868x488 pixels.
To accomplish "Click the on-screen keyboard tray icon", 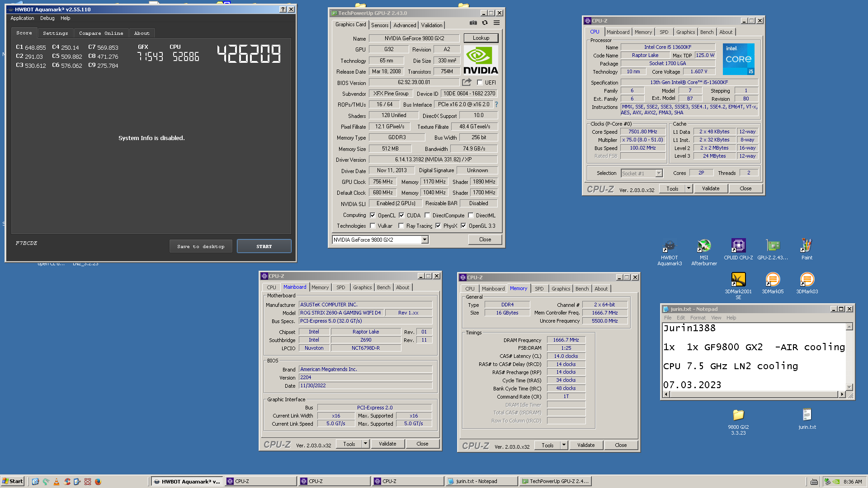I will [814, 482].
